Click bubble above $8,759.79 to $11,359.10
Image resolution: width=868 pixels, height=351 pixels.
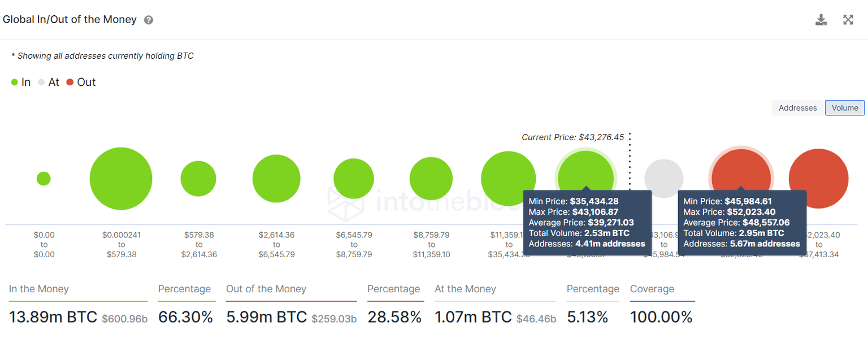click(431, 179)
